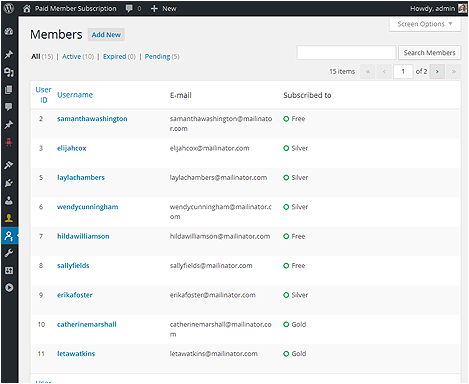
Task: Open the samanthawashington member link
Action: click(x=92, y=119)
